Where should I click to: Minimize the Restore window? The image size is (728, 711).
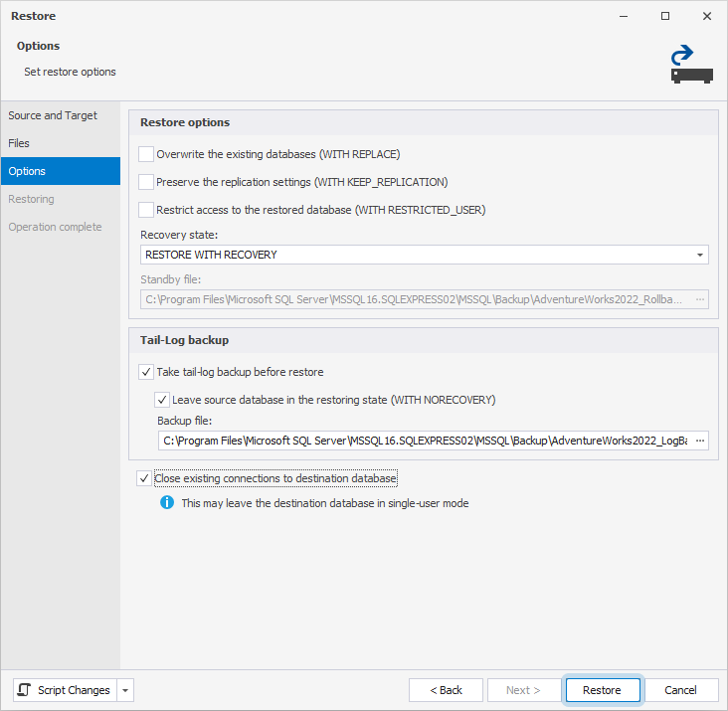(624, 16)
